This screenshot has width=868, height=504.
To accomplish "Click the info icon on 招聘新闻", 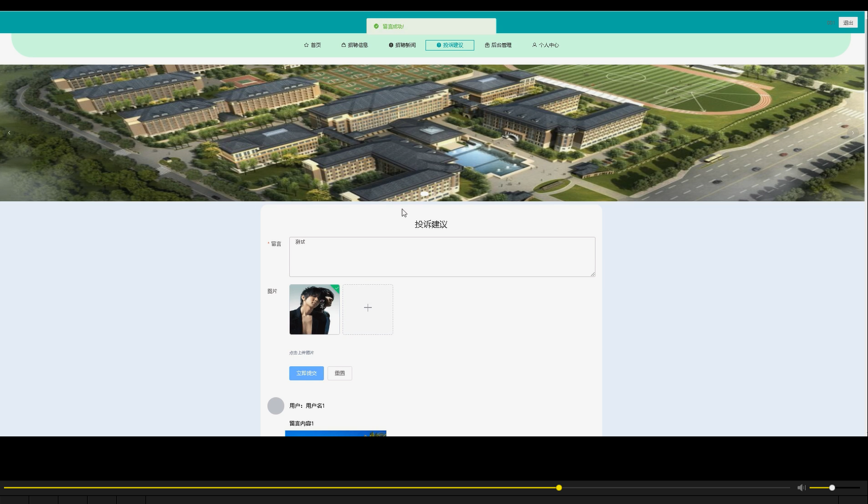I will click(390, 45).
